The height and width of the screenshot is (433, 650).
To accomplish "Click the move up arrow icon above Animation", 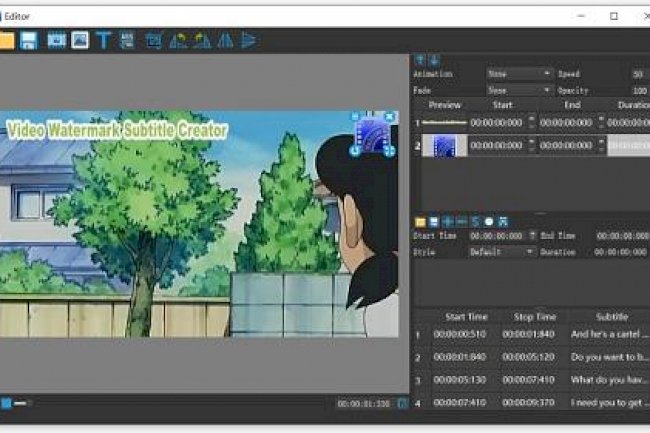I will pos(420,60).
